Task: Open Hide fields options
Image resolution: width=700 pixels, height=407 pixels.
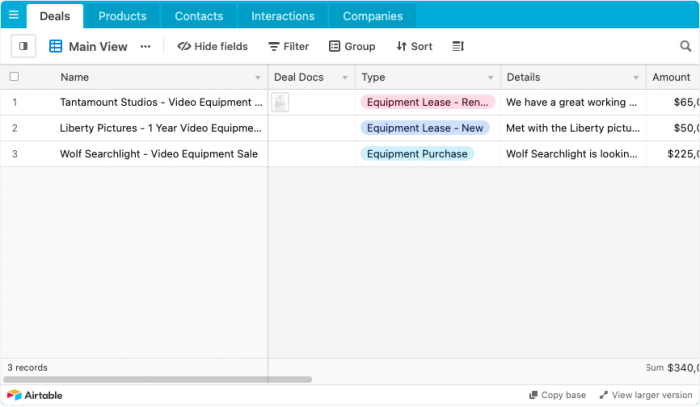Action: click(212, 46)
